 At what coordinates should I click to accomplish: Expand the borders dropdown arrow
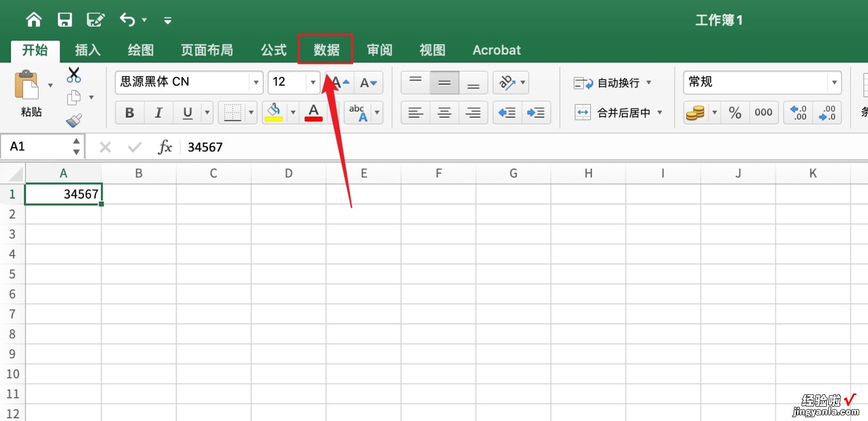251,113
